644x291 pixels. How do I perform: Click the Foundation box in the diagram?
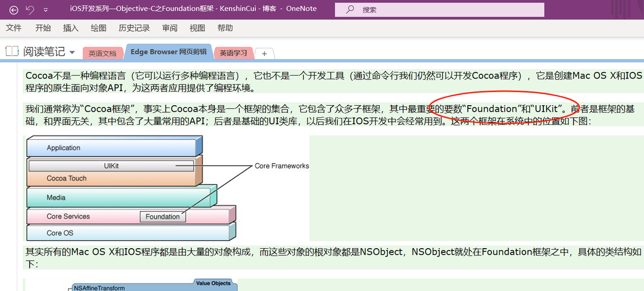click(x=163, y=216)
